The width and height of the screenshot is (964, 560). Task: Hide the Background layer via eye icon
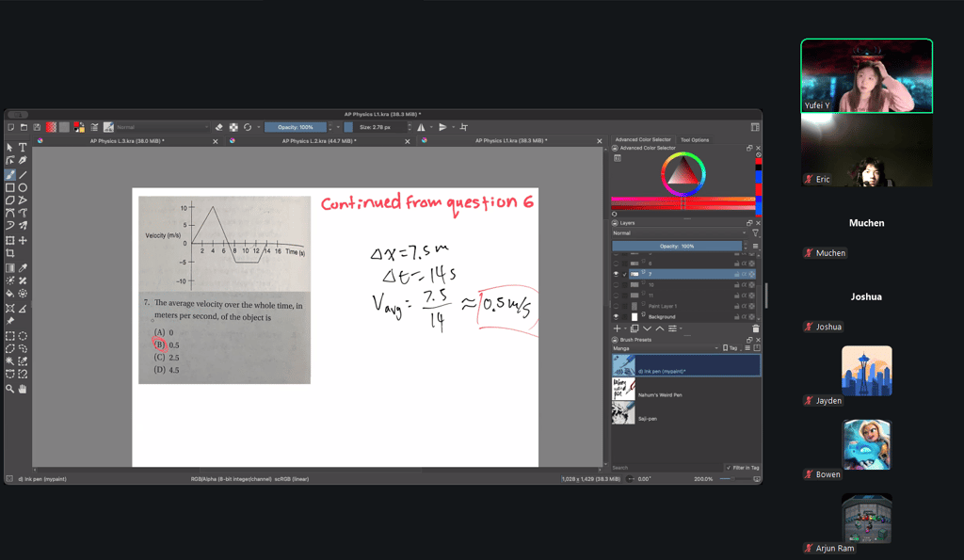point(617,317)
